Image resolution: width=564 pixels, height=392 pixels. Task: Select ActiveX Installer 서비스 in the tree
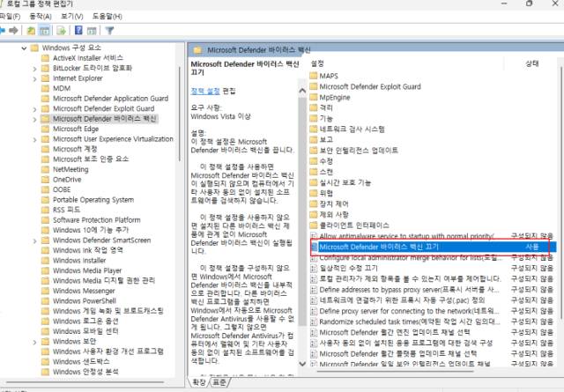(x=88, y=58)
